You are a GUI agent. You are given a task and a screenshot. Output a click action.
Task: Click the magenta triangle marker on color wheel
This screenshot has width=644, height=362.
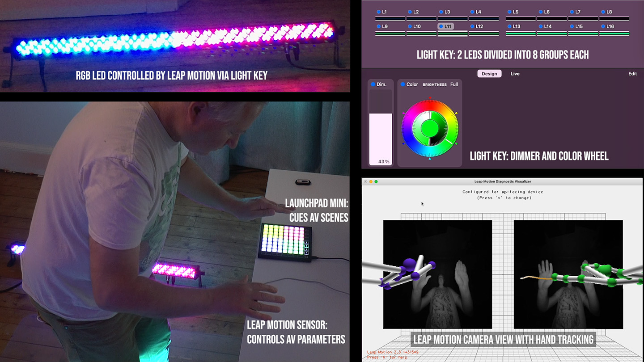404,113
